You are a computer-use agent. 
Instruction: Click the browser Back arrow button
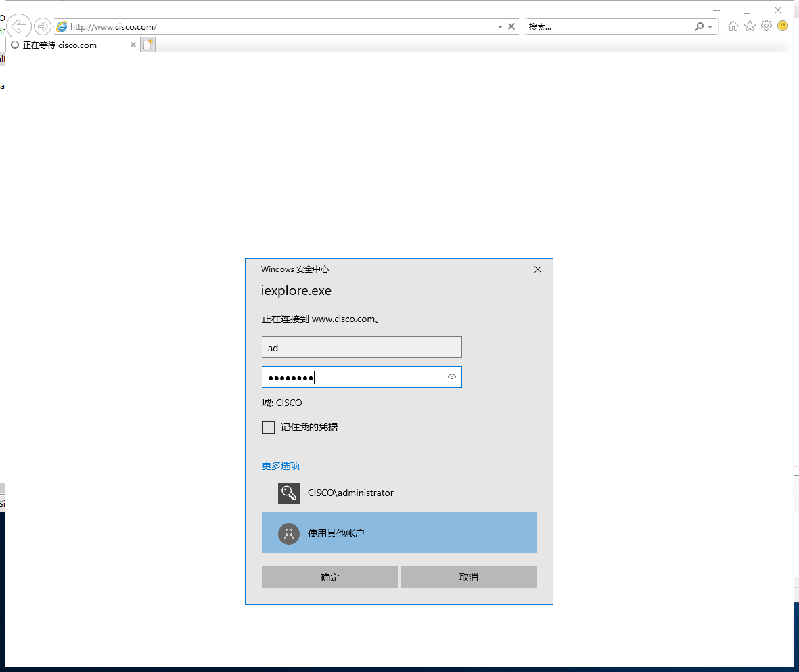19,26
